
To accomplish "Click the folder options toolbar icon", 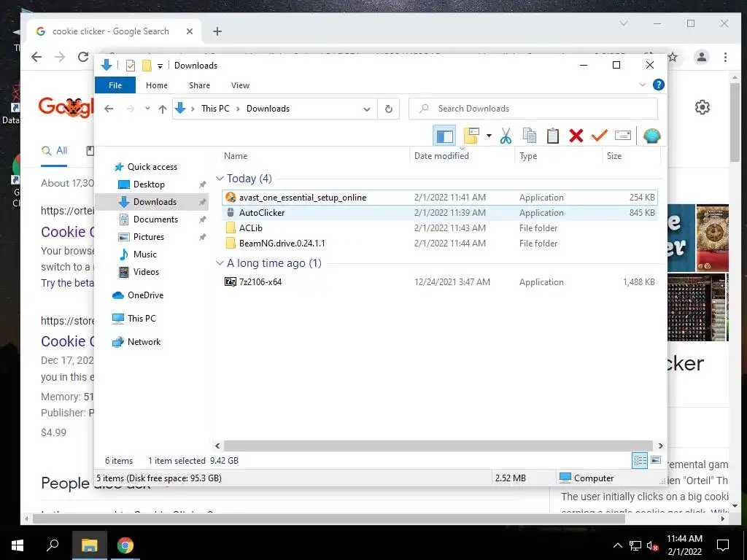I will (471, 136).
